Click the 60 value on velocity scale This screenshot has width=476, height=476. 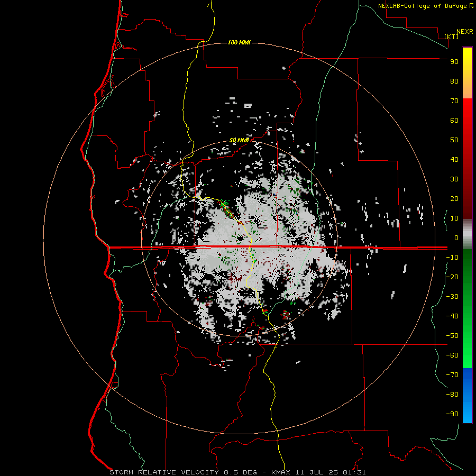(x=454, y=120)
